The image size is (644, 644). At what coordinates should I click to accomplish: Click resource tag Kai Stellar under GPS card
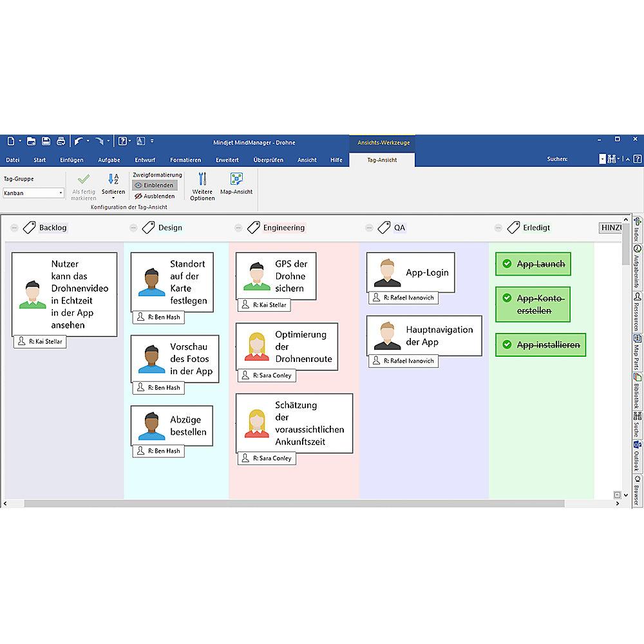(264, 305)
